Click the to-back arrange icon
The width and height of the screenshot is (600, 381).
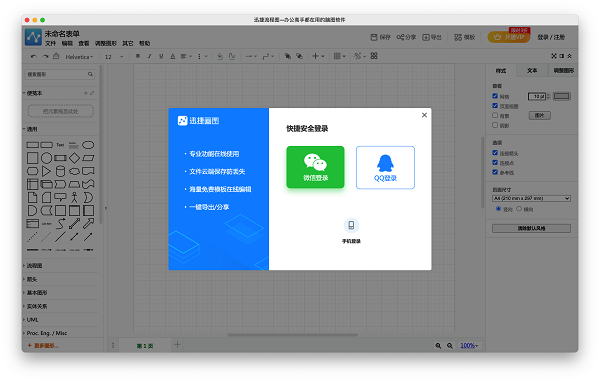pos(299,56)
